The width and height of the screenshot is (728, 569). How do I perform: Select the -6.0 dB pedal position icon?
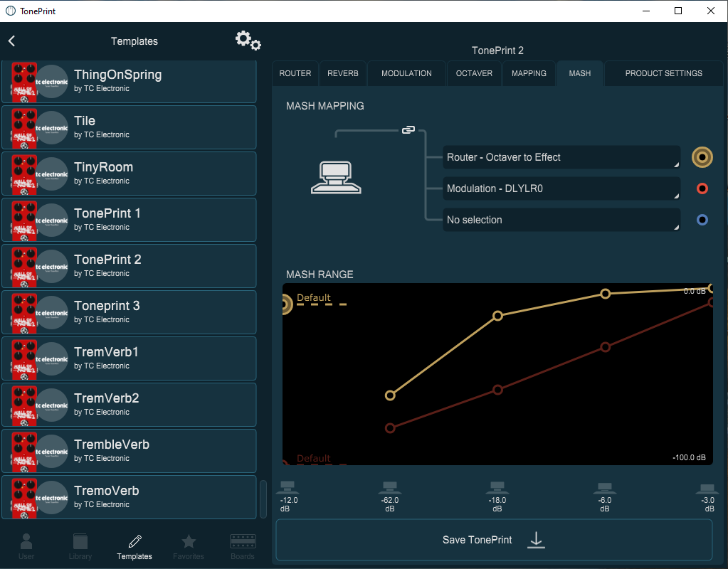(604, 487)
